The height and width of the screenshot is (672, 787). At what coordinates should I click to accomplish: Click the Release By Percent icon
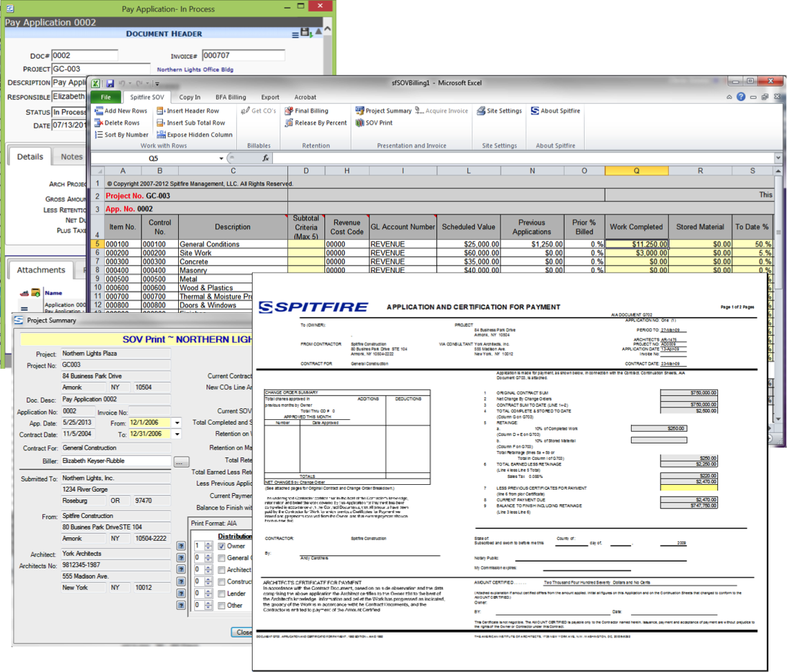point(289,123)
